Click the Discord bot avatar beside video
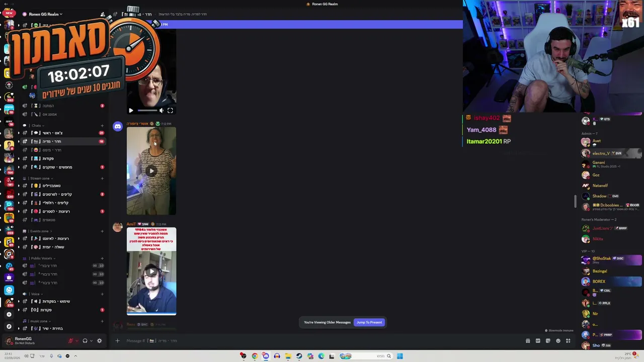Screen dimensions: 644x362 [x=118, y=127]
